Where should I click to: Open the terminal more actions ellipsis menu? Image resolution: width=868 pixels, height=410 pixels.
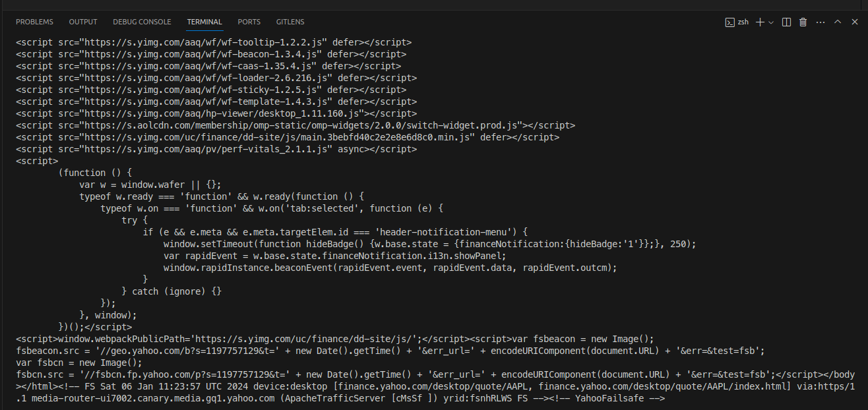(821, 22)
